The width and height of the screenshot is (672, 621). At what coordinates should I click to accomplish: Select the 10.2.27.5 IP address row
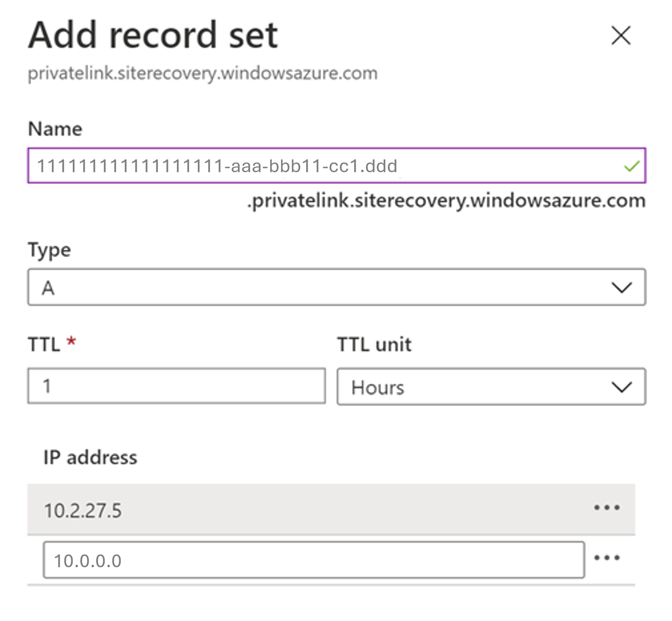pyautogui.click(x=331, y=509)
